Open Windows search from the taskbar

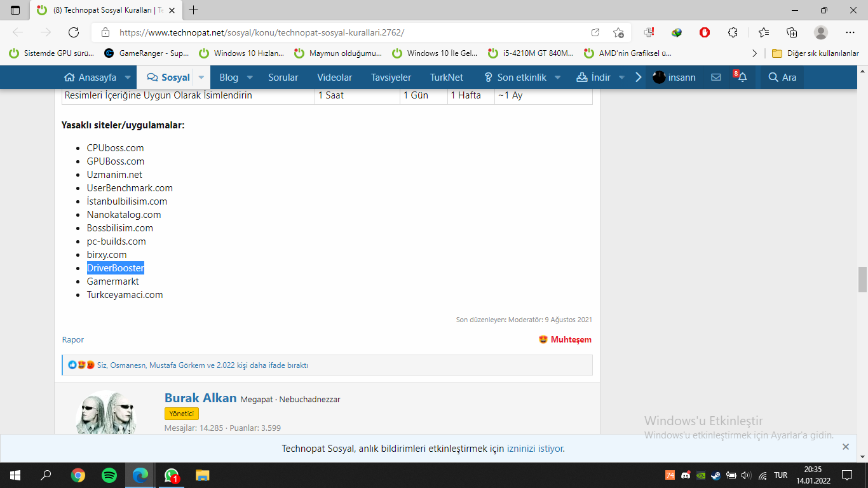[x=46, y=475]
